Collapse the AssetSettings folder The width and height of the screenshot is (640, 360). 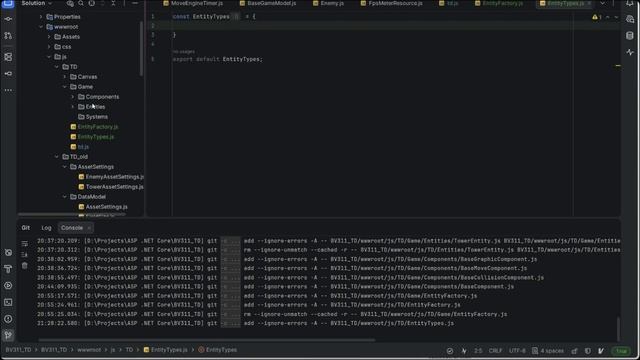click(64, 167)
